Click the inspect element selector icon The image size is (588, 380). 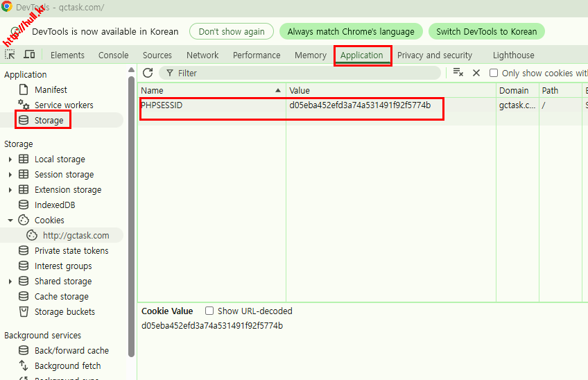pyautogui.click(x=10, y=55)
